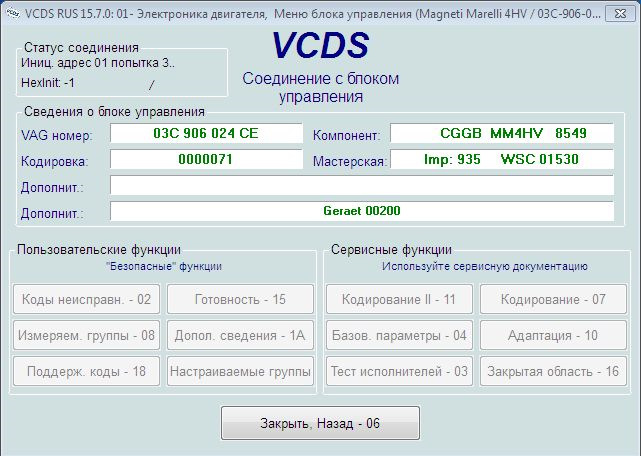Click the Сведения о блоке управления label

tap(114, 112)
